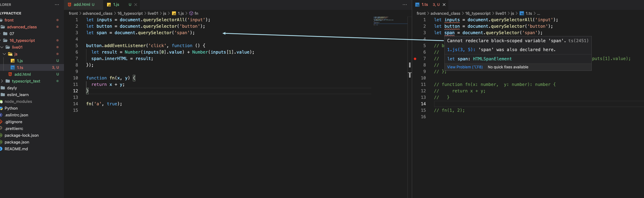644x198 pixels.
Task: Click the HTML icon on add.html tab
Action: tap(70, 5)
